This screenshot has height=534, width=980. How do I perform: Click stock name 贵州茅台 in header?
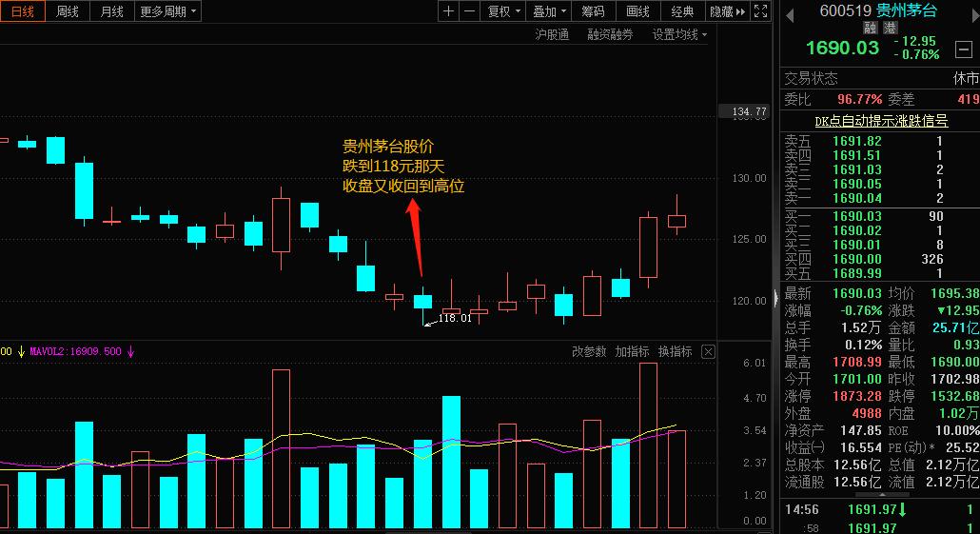[x=906, y=10]
